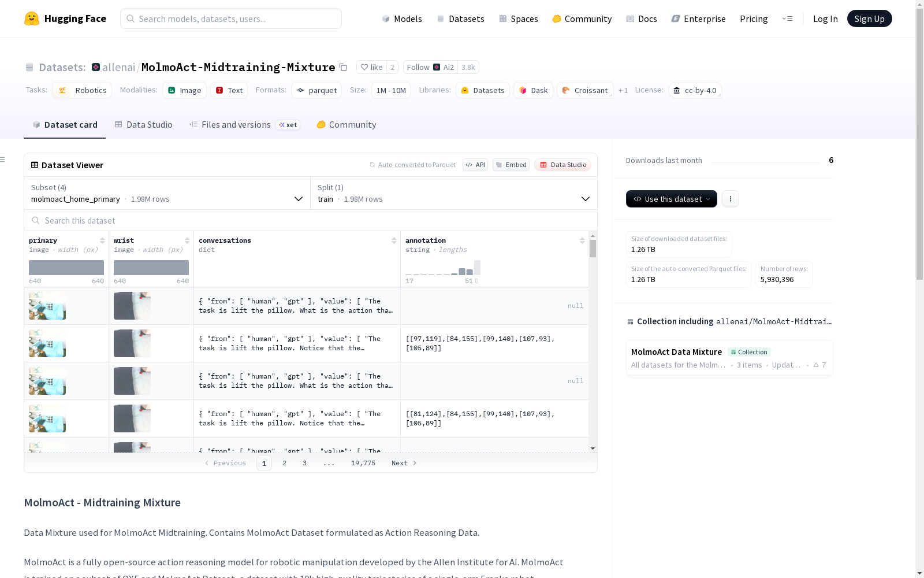This screenshot has width=924, height=578.
Task: Click the Croissant library tag
Action: tap(585, 90)
